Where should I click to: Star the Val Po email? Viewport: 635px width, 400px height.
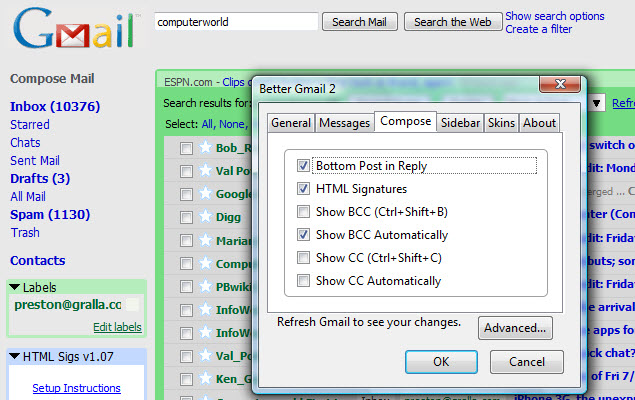(205, 171)
